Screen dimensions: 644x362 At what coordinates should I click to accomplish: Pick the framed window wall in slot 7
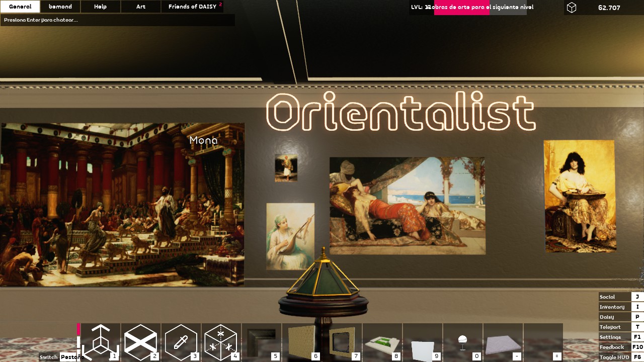click(342, 342)
